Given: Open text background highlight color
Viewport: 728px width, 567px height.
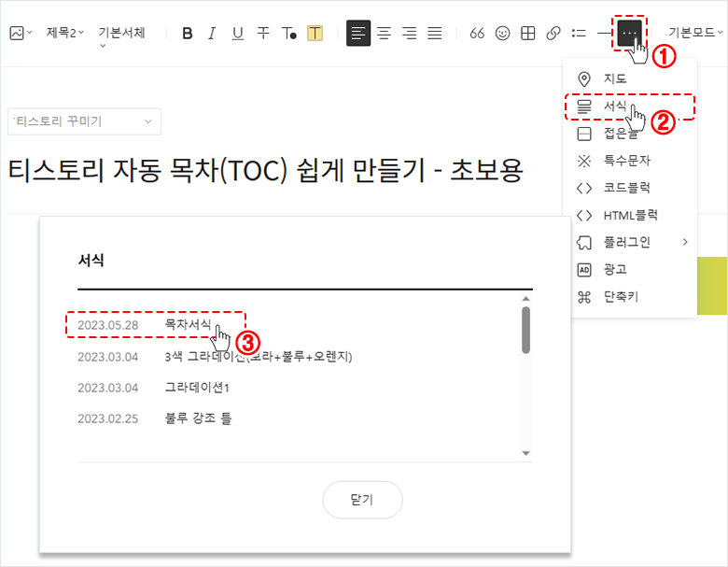Looking at the screenshot, I should click(x=315, y=33).
